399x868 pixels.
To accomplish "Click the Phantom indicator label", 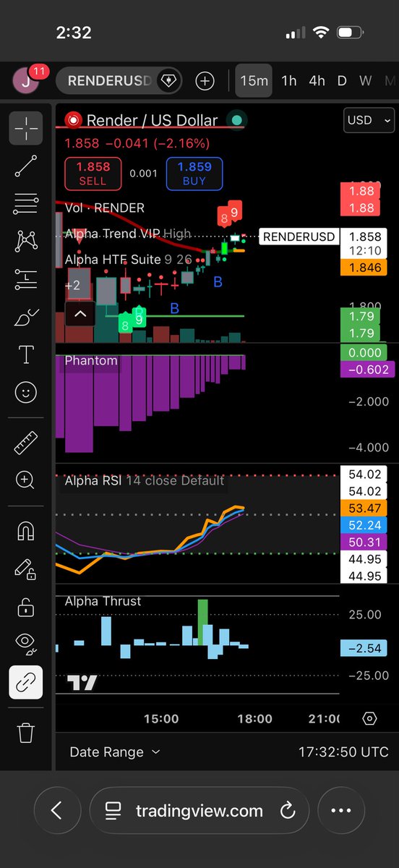I will coord(91,360).
